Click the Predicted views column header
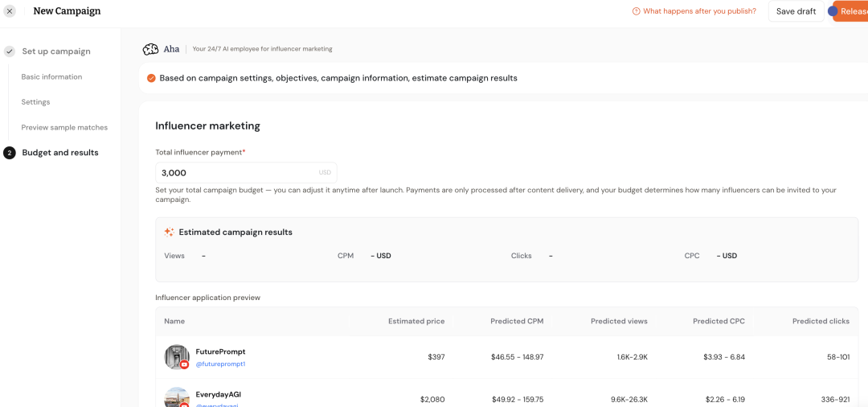This screenshot has width=868, height=407. (x=619, y=321)
